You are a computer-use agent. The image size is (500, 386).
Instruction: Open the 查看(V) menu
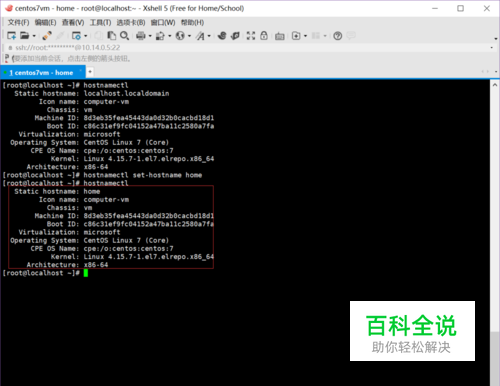coord(73,22)
